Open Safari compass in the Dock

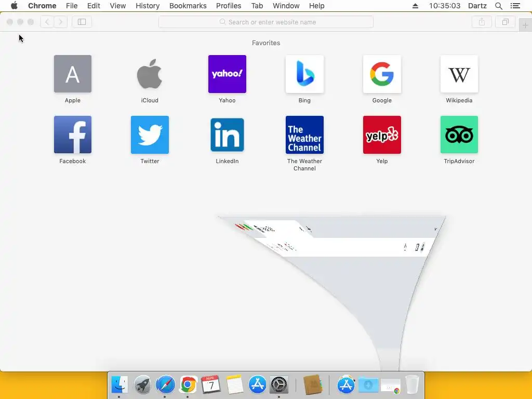(x=165, y=385)
